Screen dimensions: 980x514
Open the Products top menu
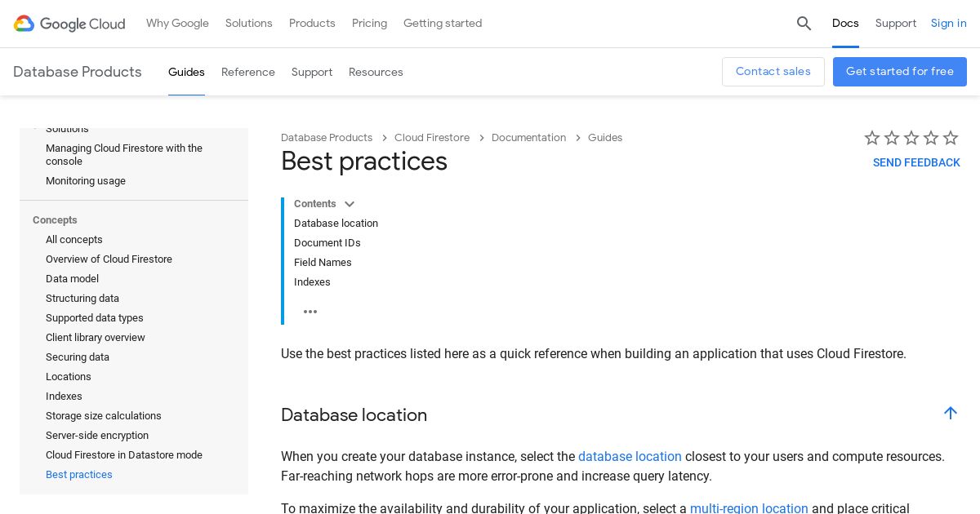click(312, 24)
